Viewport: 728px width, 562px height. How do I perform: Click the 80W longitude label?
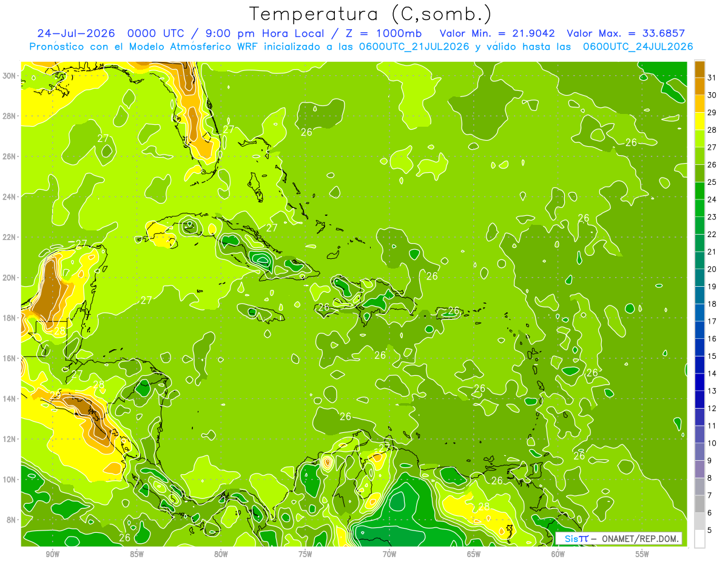pos(221,555)
